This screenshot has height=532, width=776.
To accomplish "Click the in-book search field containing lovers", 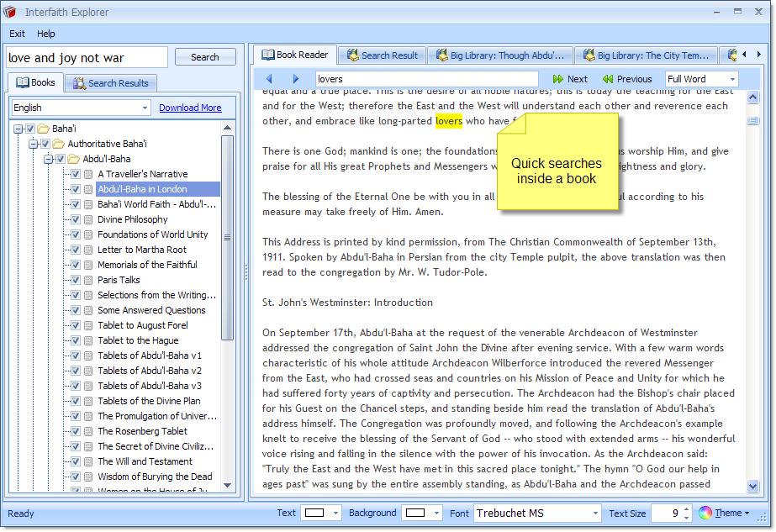I will point(425,79).
